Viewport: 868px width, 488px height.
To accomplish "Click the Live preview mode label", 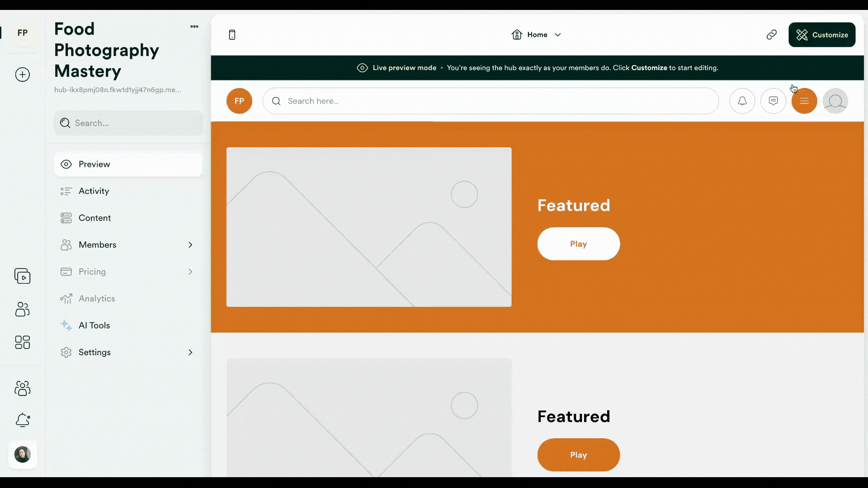I will pos(404,68).
